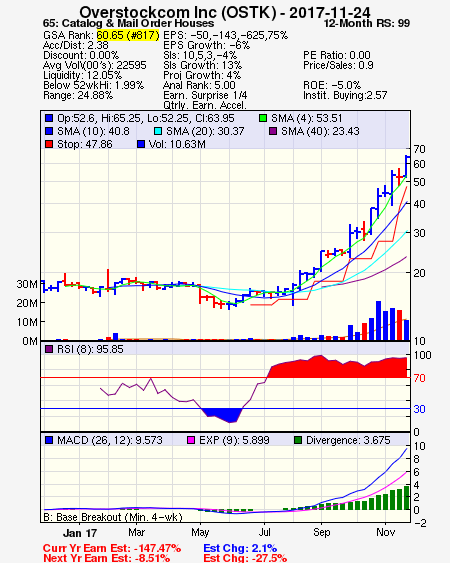
Task: Click the 'Avg Vol(00's): 22595' text
Action: [x=95, y=65]
